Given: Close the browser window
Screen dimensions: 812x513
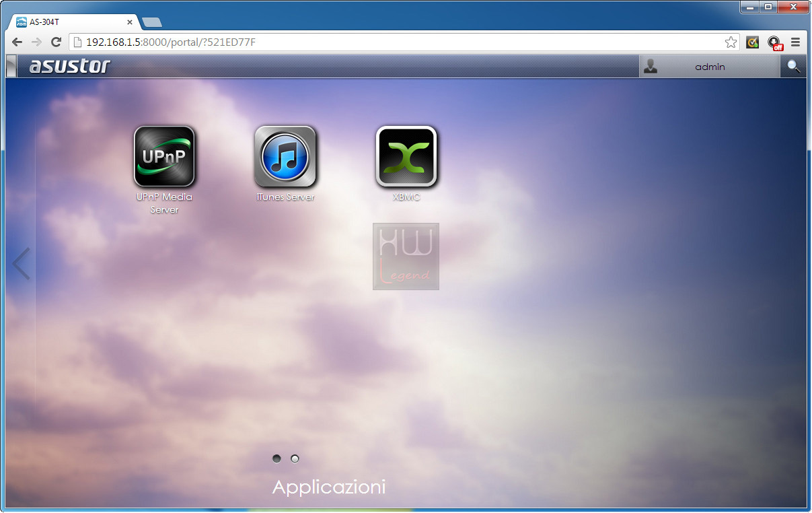Looking at the screenshot, I should click(x=793, y=7).
